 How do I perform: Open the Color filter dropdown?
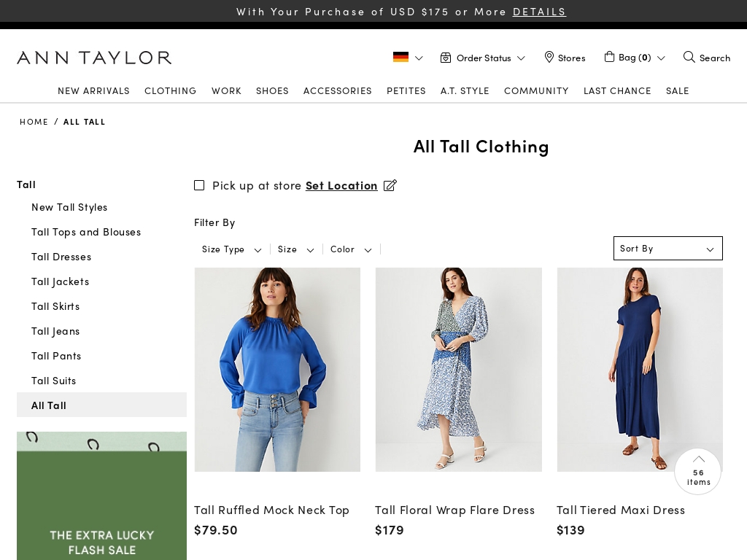[351, 249]
